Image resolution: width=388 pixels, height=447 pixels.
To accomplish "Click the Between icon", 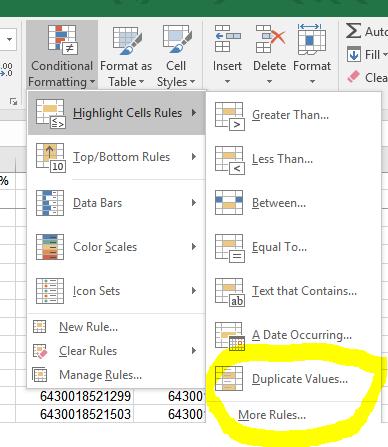I will pyautogui.click(x=229, y=203).
